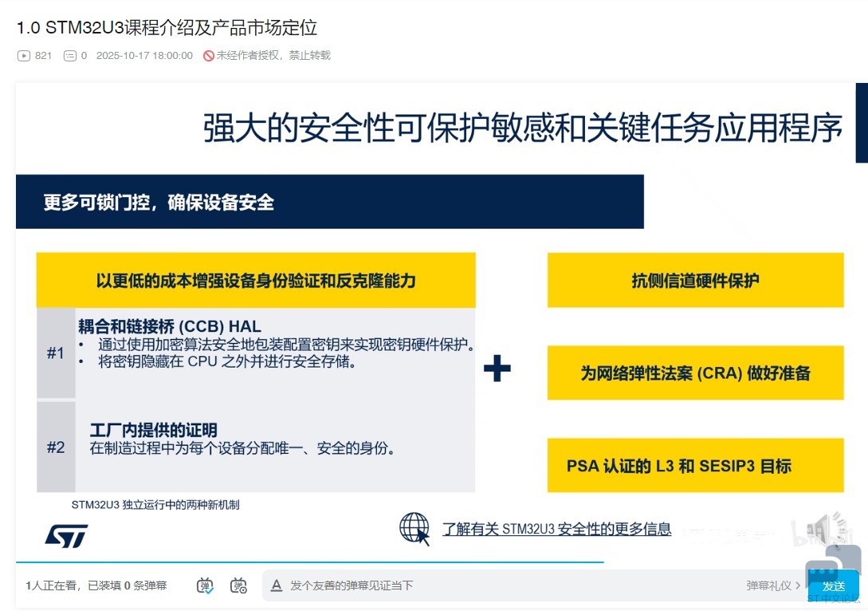The image size is (868, 611).
Task: Open danmaku font style 'A' icon
Action: (x=277, y=585)
